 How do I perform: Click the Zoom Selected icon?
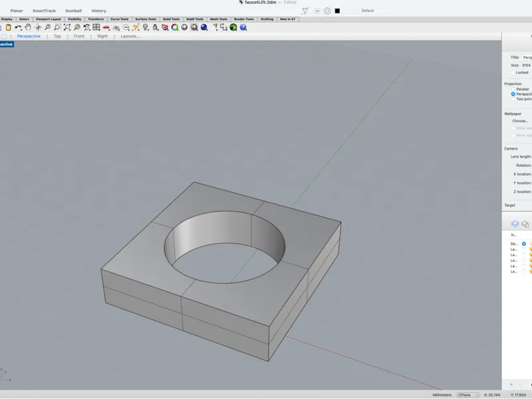(77, 27)
